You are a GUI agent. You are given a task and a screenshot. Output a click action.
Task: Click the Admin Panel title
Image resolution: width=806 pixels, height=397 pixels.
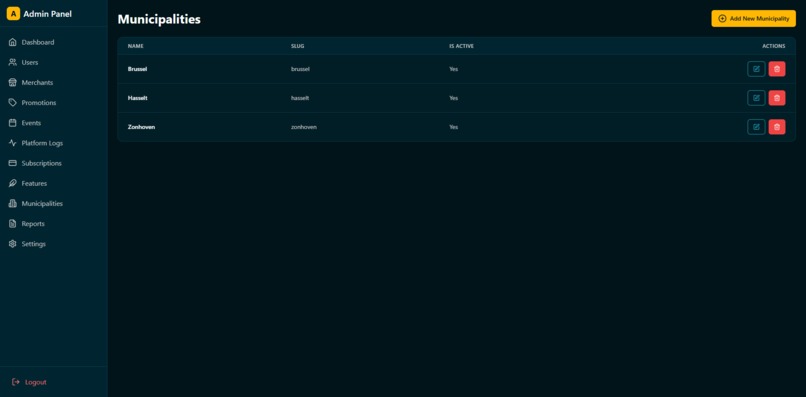[47, 14]
